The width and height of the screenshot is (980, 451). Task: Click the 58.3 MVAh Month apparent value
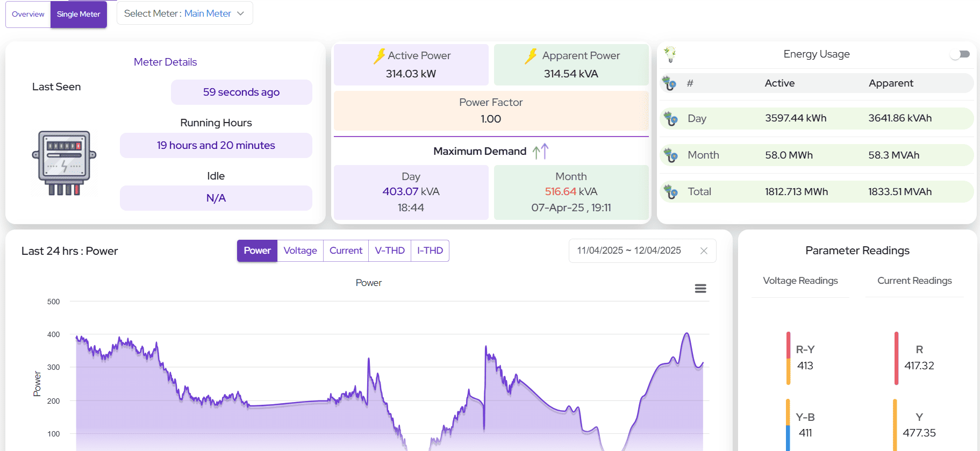click(x=893, y=155)
